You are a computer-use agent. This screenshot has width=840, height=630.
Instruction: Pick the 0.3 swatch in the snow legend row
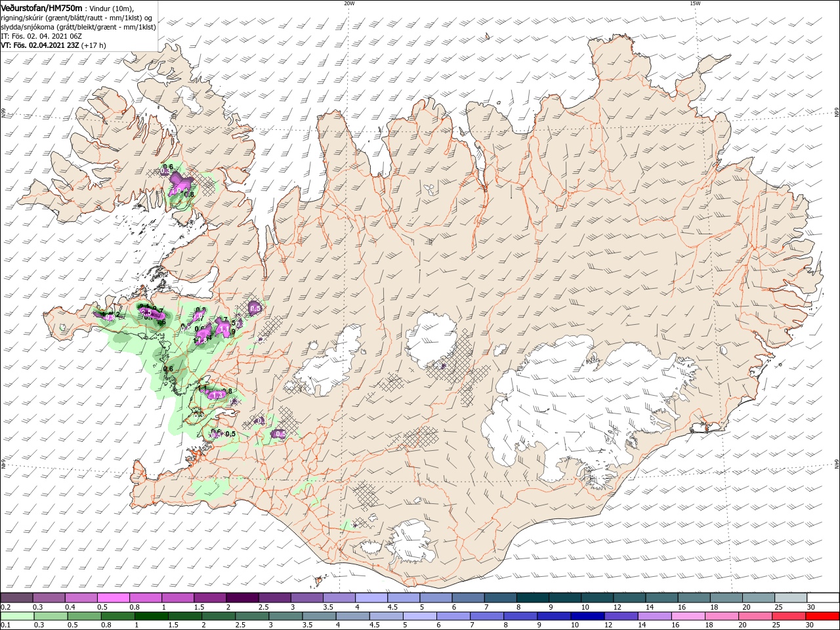click(x=49, y=597)
